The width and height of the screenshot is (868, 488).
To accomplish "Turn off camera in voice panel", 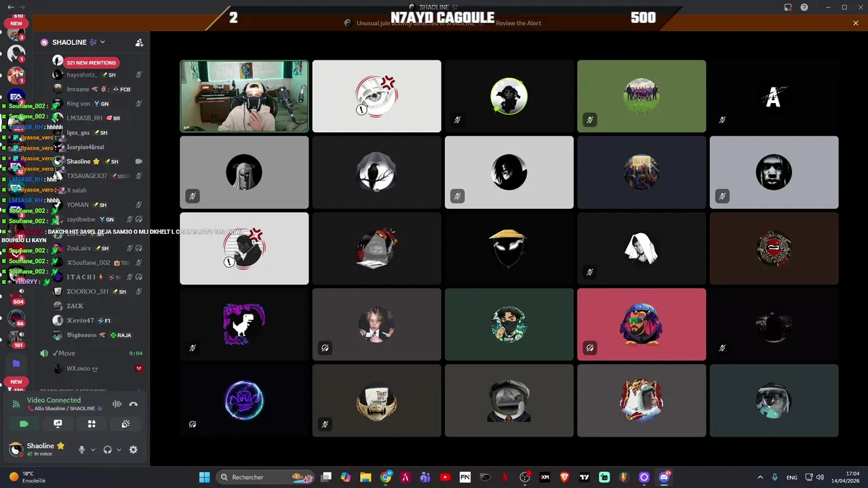I will point(24,424).
